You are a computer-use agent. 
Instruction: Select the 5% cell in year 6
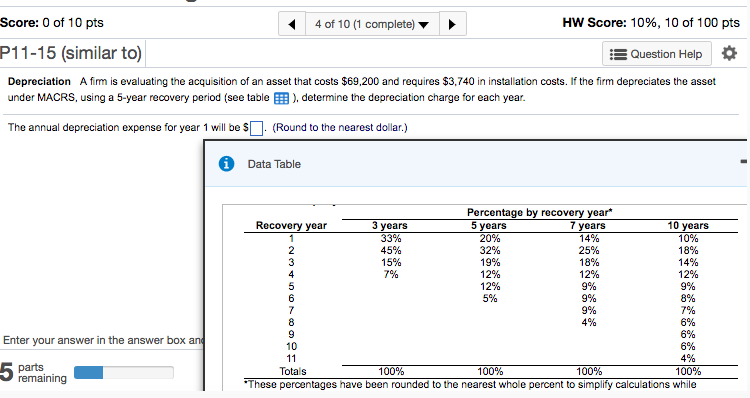click(490, 298)
